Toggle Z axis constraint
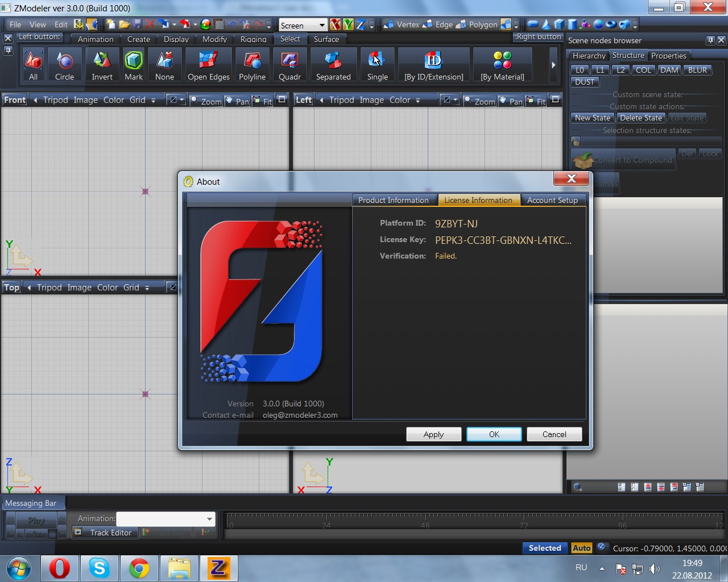The height and width of the screenshot is (582, 728). [361, 24]
